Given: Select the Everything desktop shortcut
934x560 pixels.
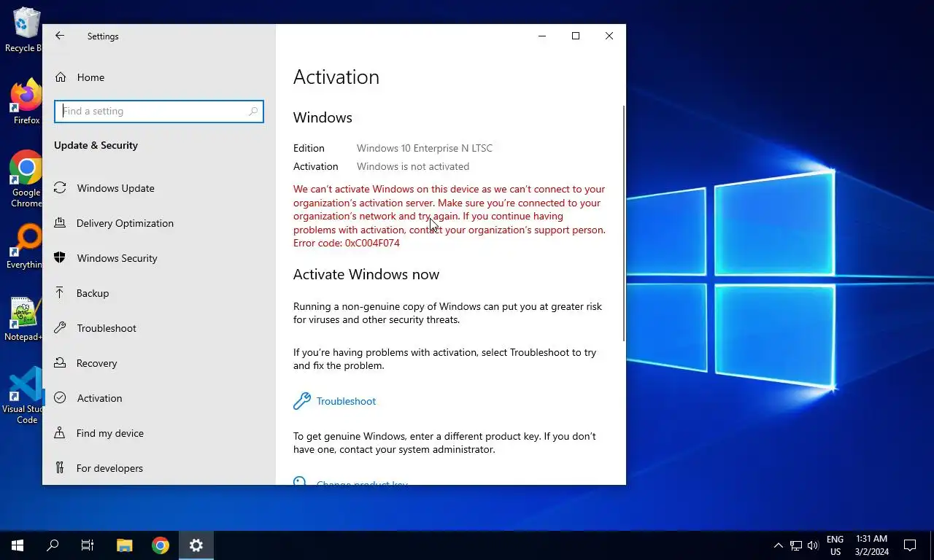Looking at the screenshot, I should click(x=25, y=246).
